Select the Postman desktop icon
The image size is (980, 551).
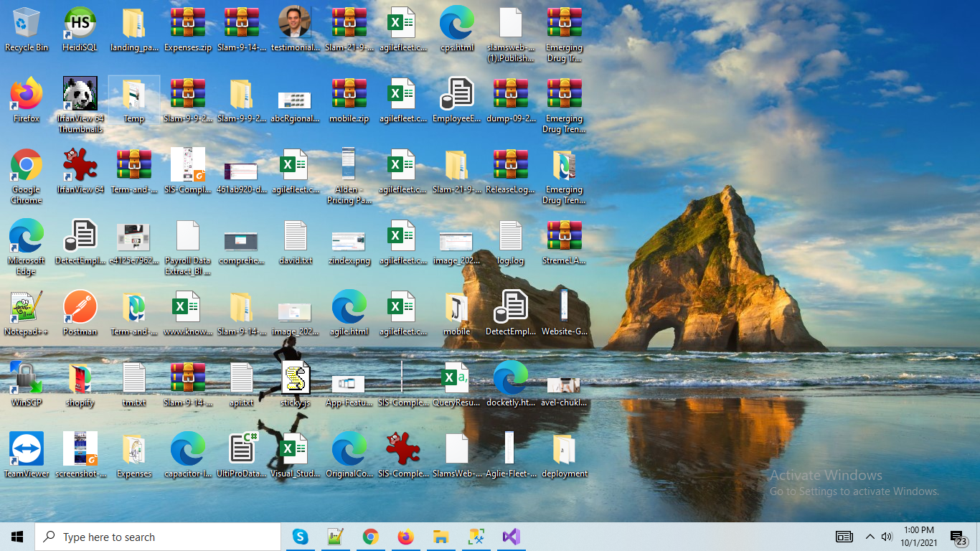(80, 307)
